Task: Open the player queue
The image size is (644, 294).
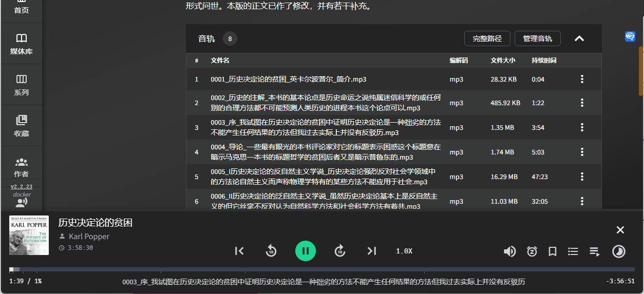Action: [x=595, y=251]
